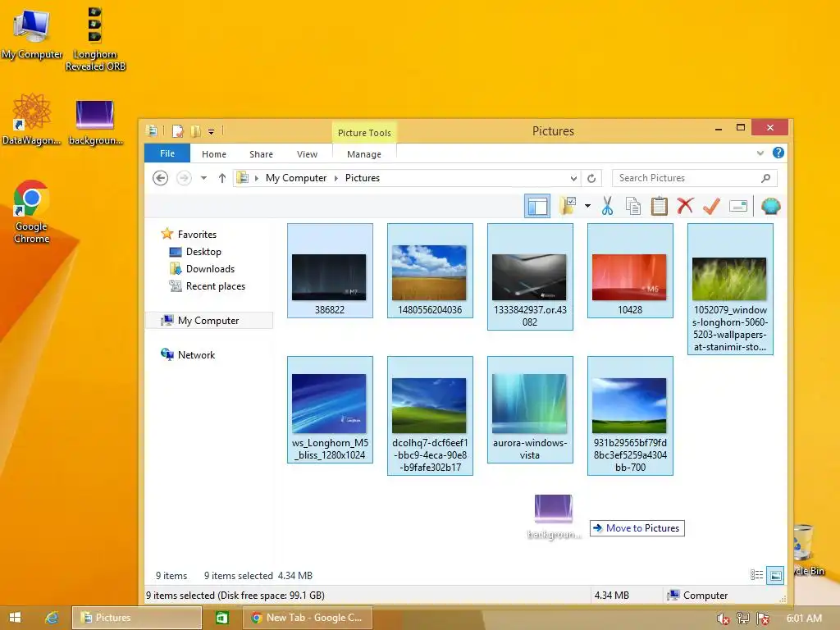
Task: Switch to Details view in status bar
Action: tap(757, 575)
